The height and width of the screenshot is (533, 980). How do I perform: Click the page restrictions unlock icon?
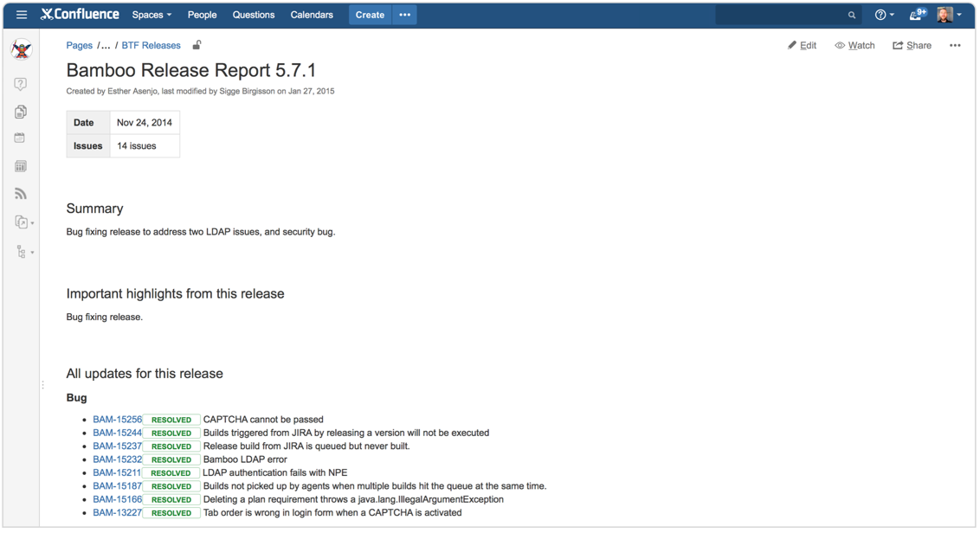pos(197,45)
